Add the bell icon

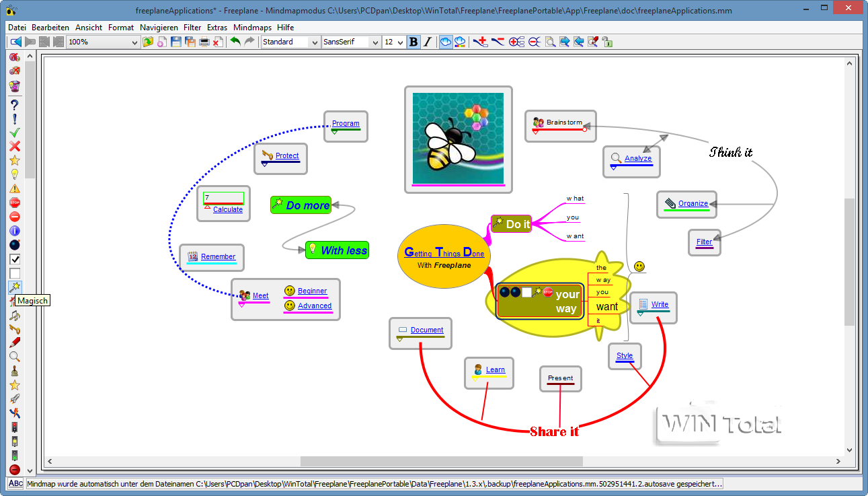[x=14, y=371]
